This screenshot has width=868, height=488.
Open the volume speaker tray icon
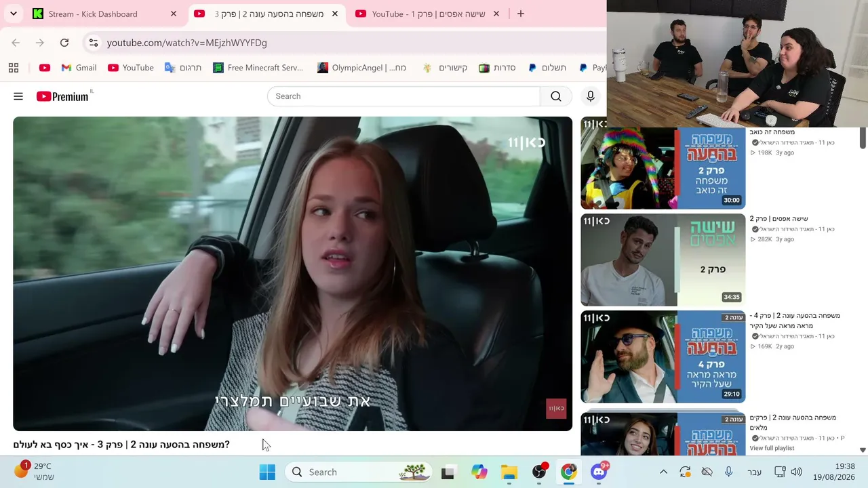coord(797,472)
